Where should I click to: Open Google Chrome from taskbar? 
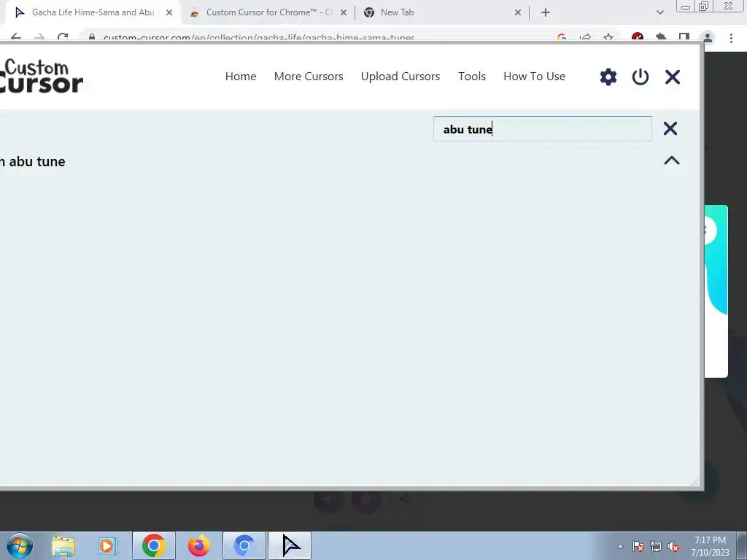tap(153, 545)
